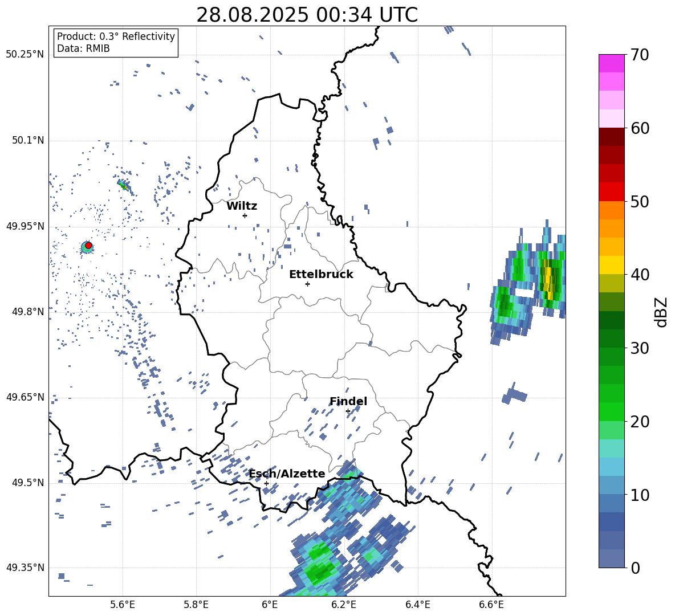Click the 6.2°E longitude label
This screenshot has height=616, width=675.
click(344, 605)
